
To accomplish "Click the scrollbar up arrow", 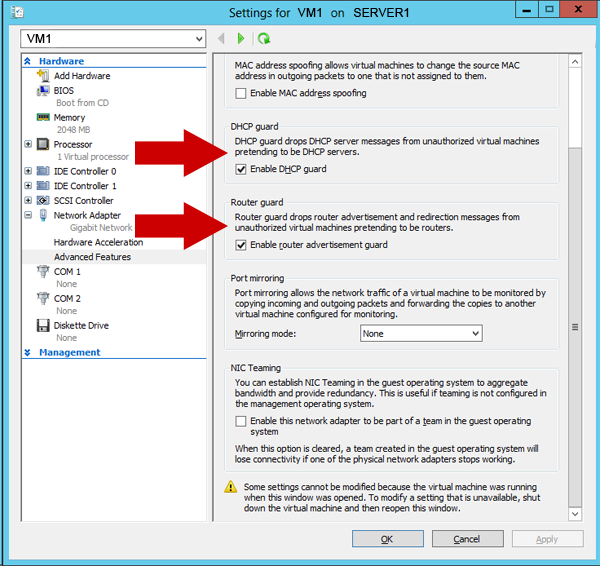I will [575, 62].
